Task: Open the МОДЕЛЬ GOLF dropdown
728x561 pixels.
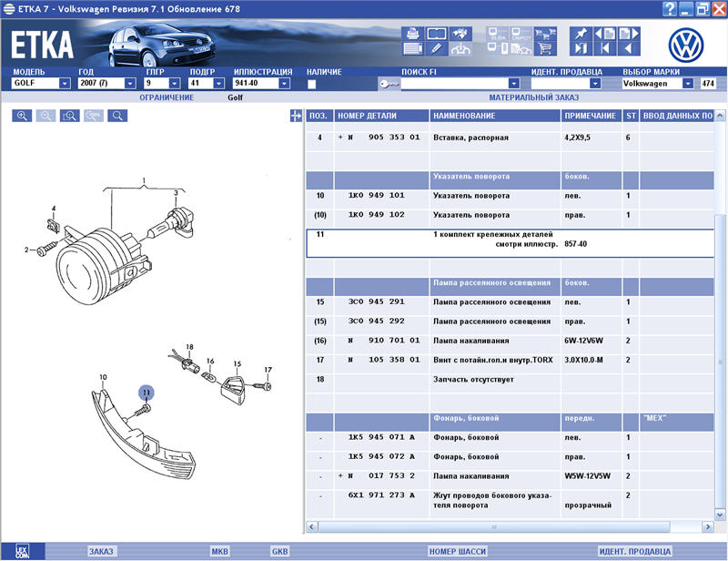Action: [x=65, y=83]
